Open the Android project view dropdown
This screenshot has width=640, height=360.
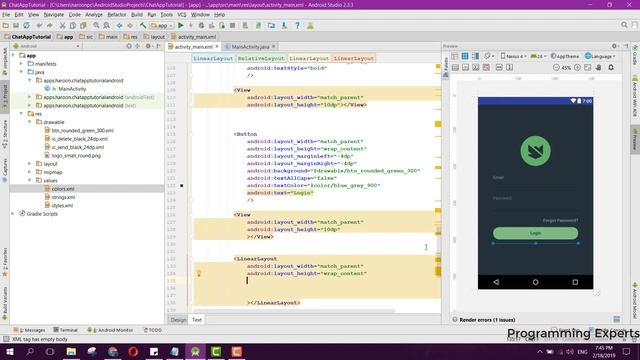[46, 46]
